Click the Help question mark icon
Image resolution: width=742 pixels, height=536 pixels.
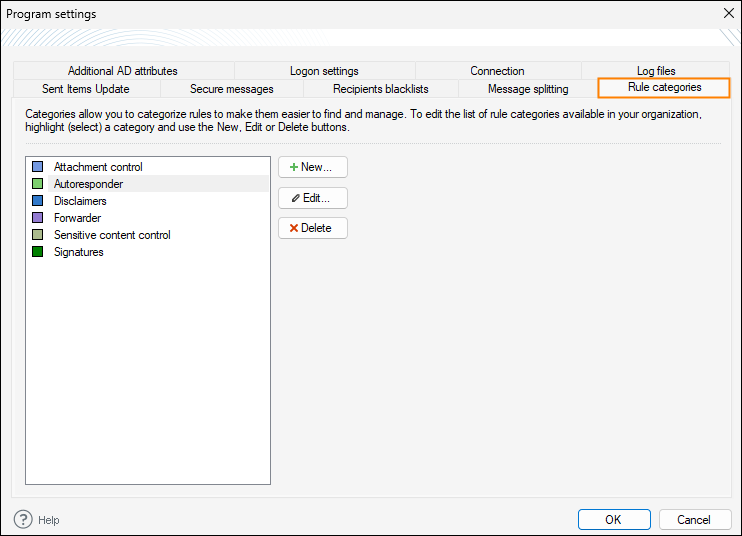pos(23,519)
